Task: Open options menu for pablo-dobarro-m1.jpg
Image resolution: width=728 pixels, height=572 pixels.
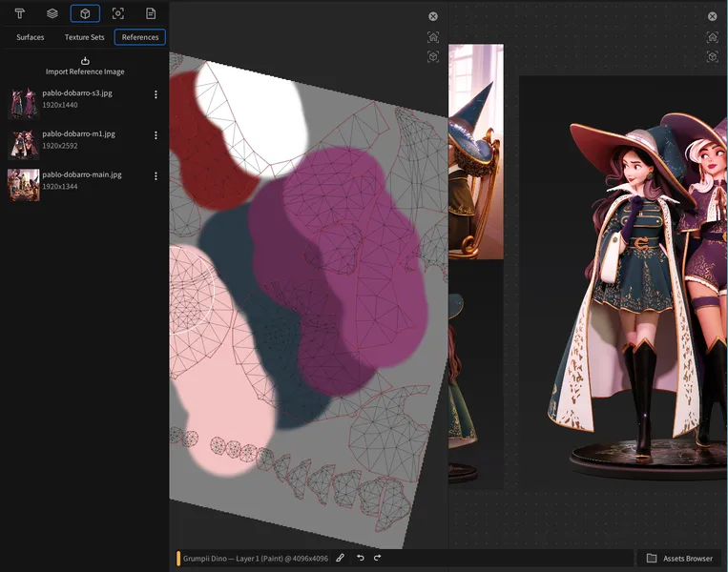Action: pos(156,135)
